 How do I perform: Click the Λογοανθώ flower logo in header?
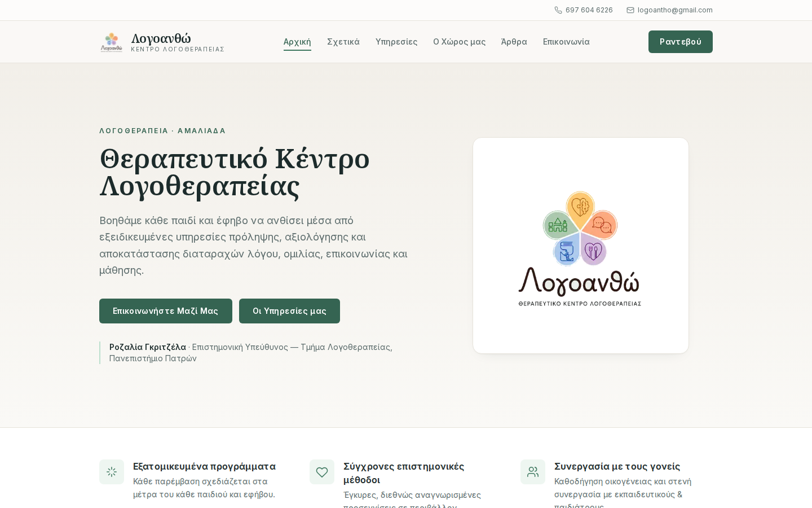coord(112,42)
